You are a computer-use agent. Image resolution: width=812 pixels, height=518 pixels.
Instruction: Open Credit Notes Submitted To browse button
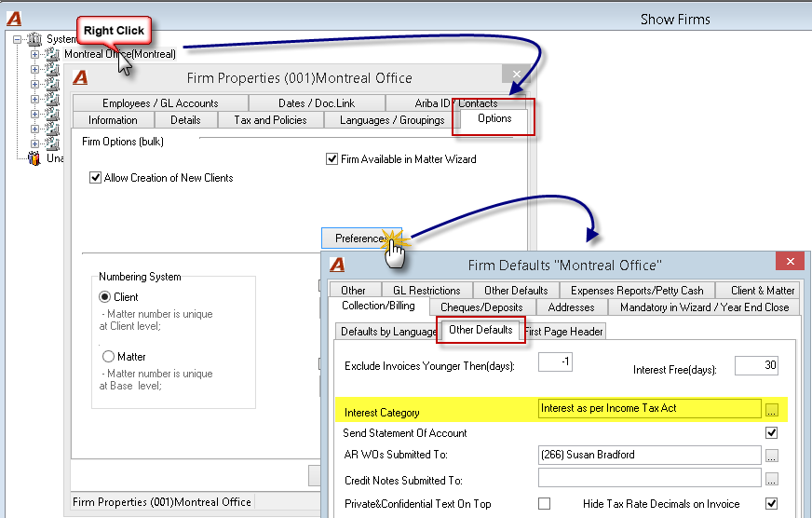click(x=772, y=479)
